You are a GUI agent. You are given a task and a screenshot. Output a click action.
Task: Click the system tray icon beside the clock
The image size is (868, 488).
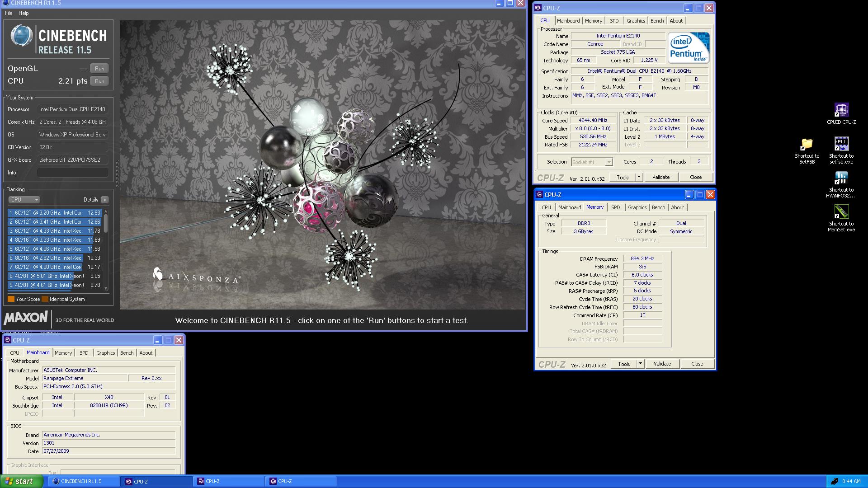pos(835,482)
